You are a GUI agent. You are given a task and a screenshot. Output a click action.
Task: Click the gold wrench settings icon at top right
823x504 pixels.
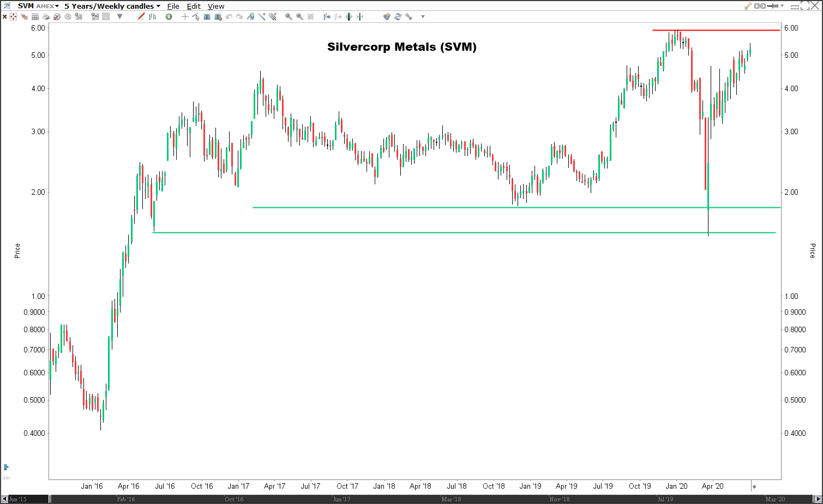click(748, 6)
